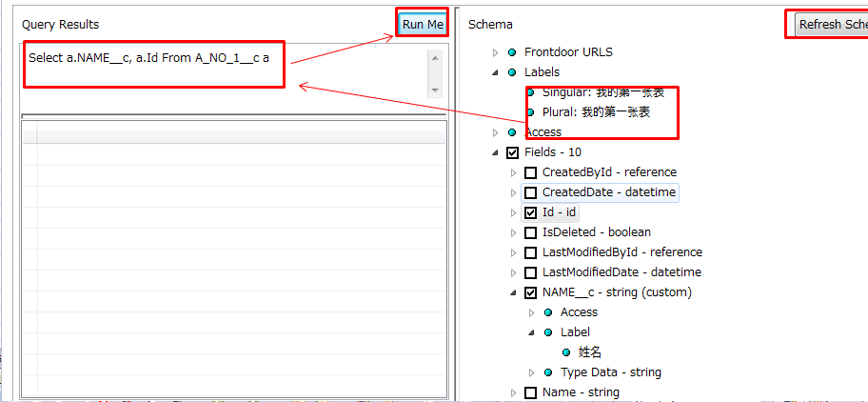Screen dimensions: 868x402
Task: Uncheck the Id - id checkbox
Action: pos(530,212)
